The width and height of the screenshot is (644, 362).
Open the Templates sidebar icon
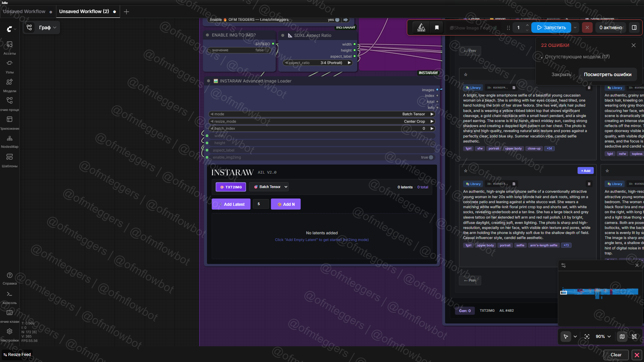pyautogui.click(x=9, y=157)
